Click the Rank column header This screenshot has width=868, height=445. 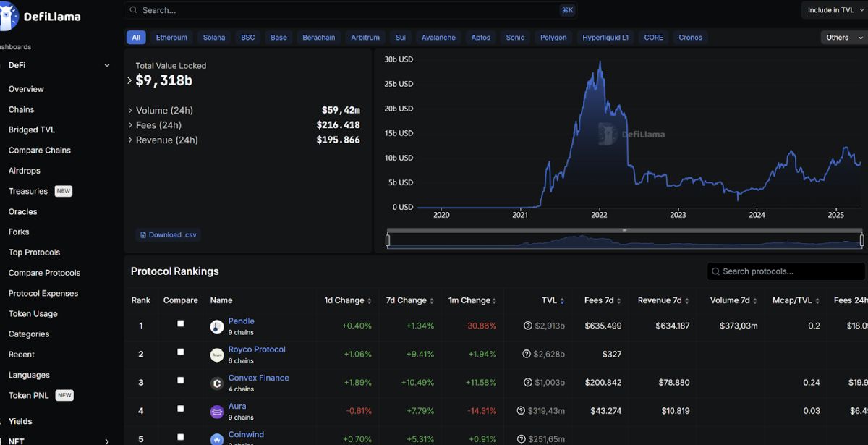pyautogui.click(x=141, y=300)
